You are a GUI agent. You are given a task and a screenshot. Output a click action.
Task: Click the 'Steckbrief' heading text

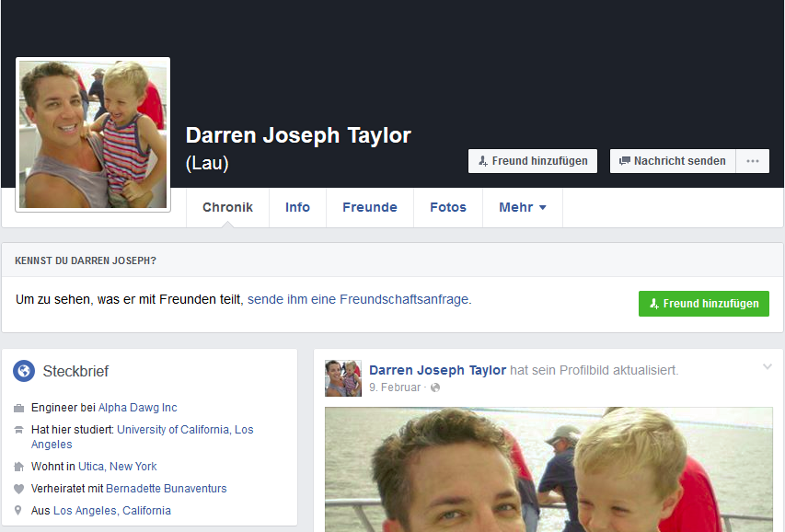tap(75, 371)
